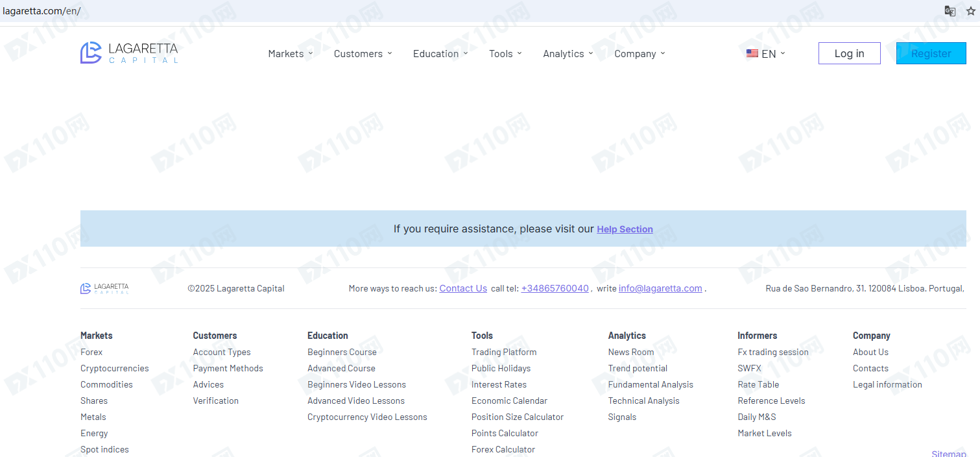Open the Tools navigation menu
The height and width of the screenshot is (457, 980).
(505, 54)
